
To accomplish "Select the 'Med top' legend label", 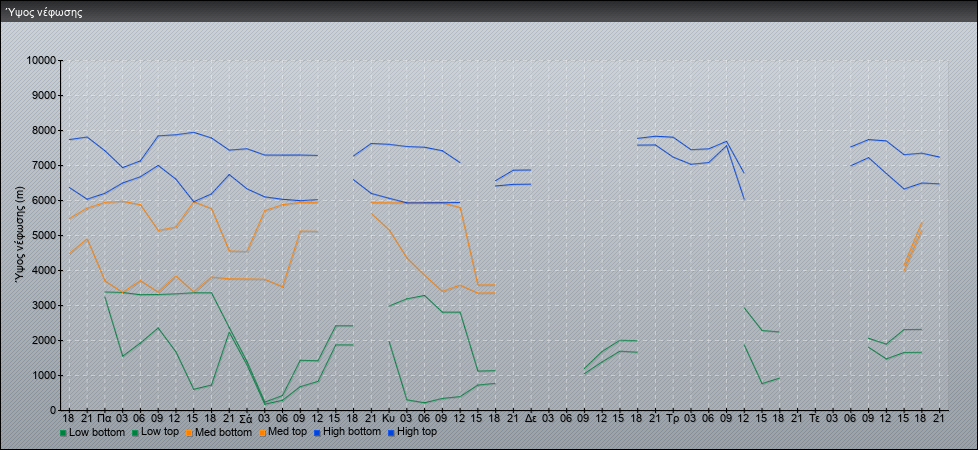I will [x=286, y=432].
